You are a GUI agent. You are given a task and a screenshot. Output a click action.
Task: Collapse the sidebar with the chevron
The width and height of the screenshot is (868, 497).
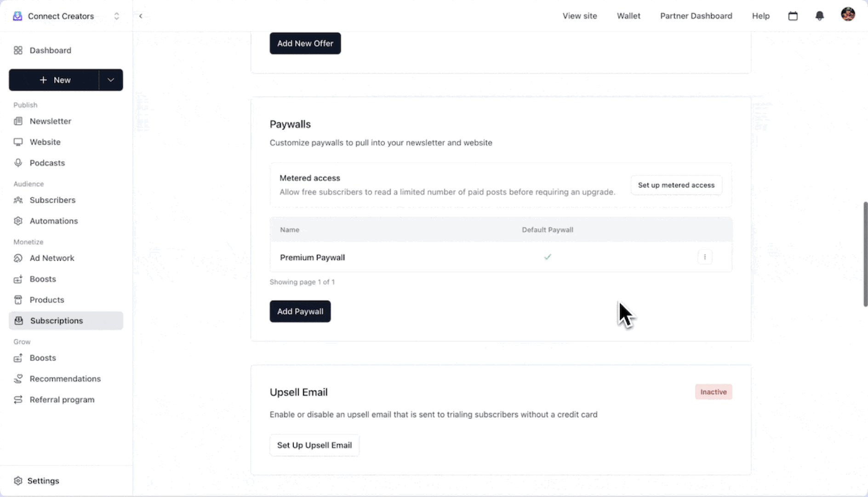click(141, 16)
